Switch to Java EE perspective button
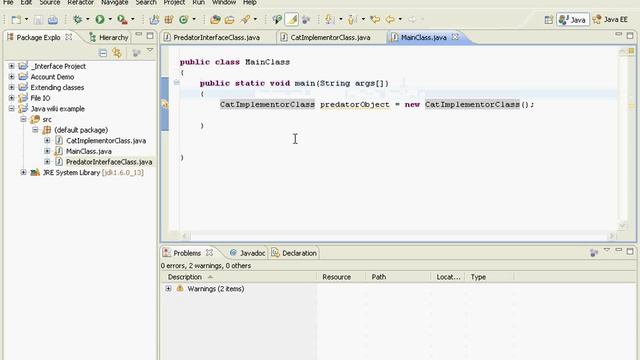640x360 pixels. click(x=611, y=20)
